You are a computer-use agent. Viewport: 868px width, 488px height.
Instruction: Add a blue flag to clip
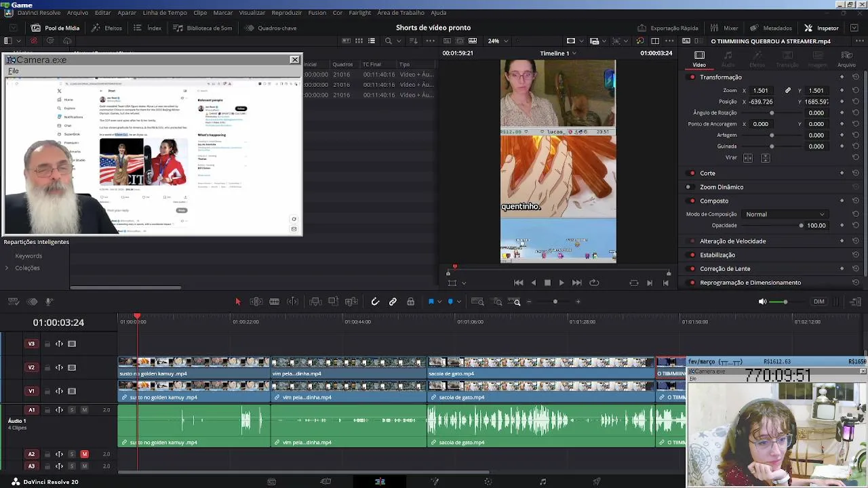(431, 302)
